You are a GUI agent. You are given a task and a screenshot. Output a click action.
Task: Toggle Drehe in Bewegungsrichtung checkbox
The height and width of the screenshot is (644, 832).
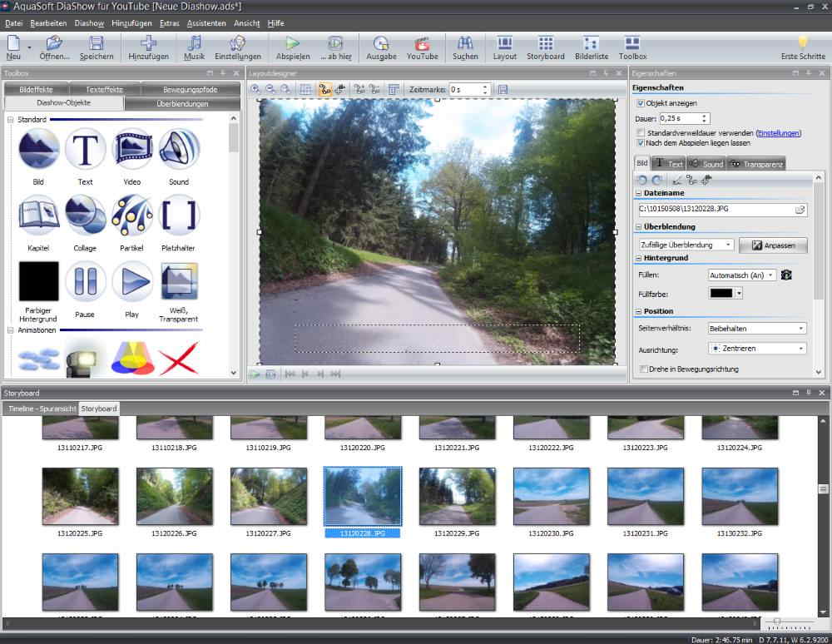click(643, 369)
